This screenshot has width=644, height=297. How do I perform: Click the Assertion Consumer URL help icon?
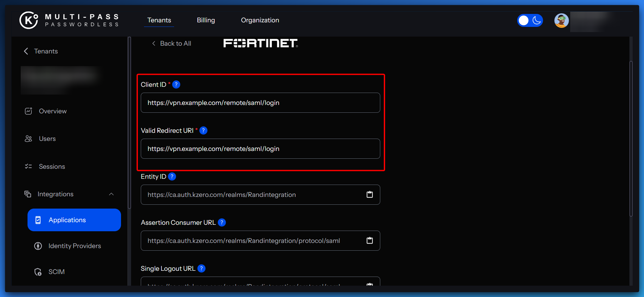point(222,223)
